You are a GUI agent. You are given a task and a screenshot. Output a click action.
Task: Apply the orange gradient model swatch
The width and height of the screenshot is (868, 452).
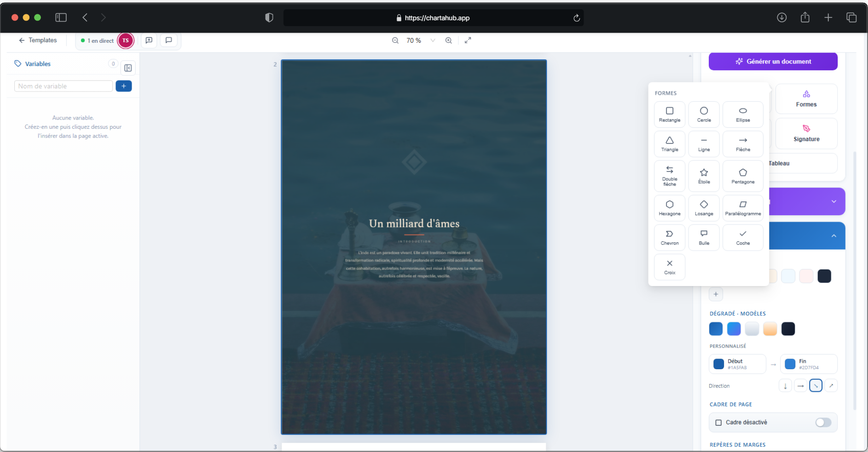coord(770,329)
